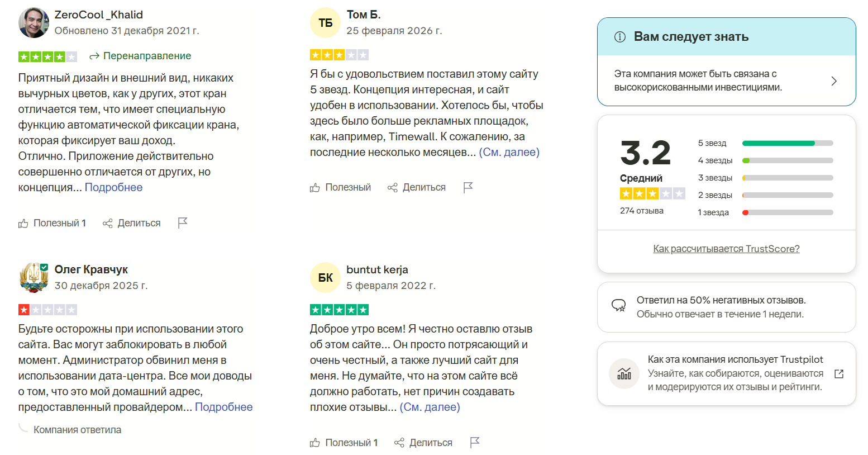Filter reviews by 1 звезда rating row

coord(788,212)
